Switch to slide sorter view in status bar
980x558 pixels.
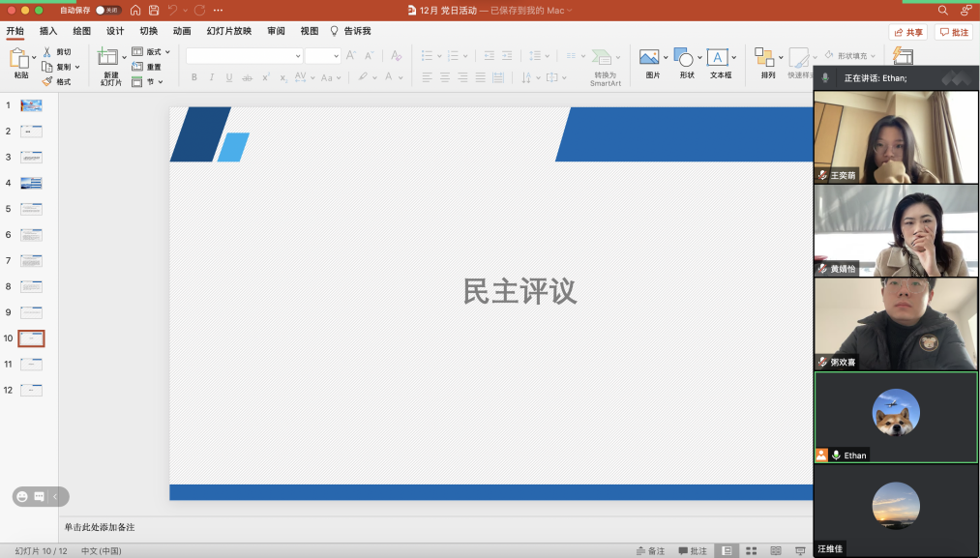point(751,550)
